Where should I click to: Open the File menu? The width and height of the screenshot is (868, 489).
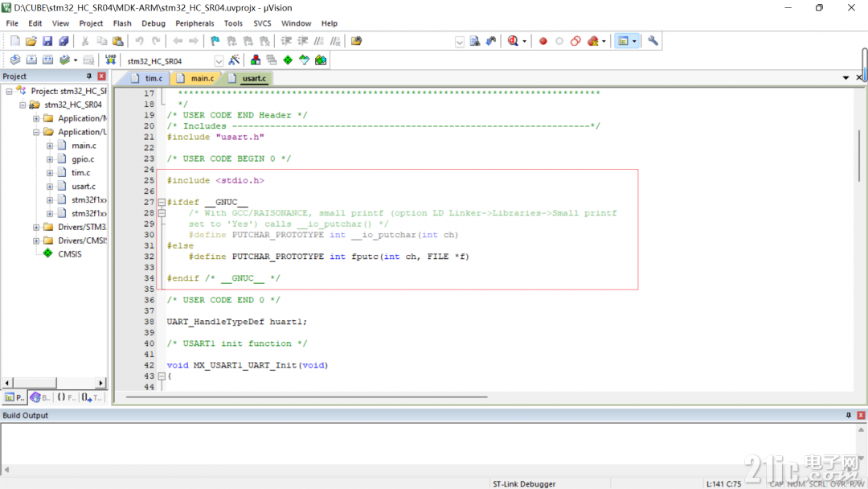pos(12,23)
